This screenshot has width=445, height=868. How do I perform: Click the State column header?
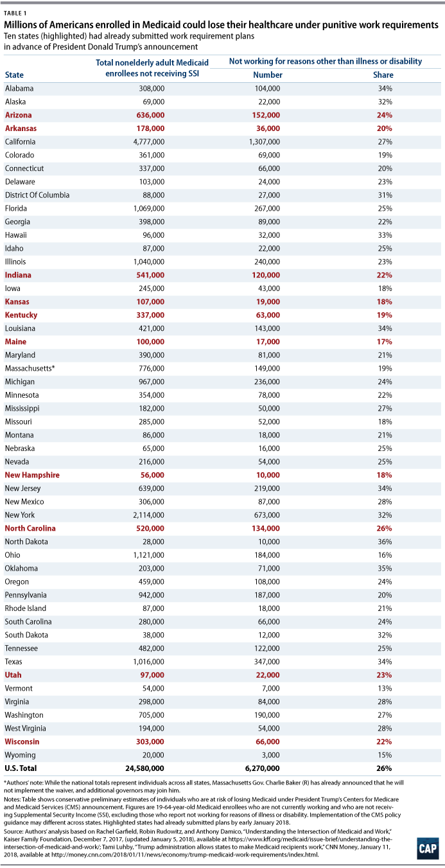click(x=13, y=75)
